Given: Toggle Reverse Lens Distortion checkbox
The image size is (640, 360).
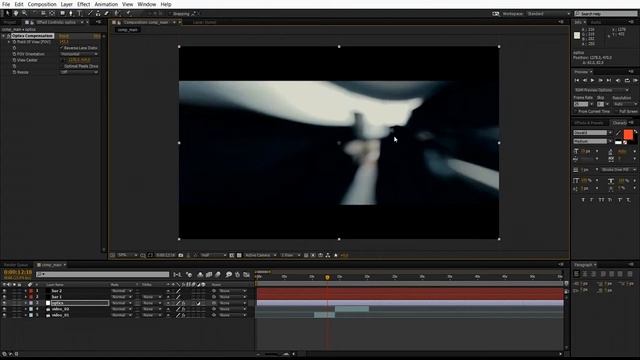Looking at the screenshot, I should tap(62, 48).
